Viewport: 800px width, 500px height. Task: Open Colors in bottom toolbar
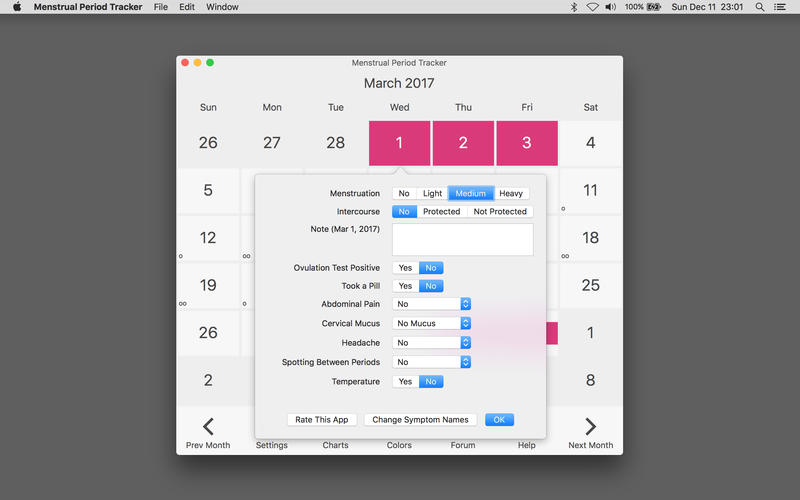click(x=399, y=445)
